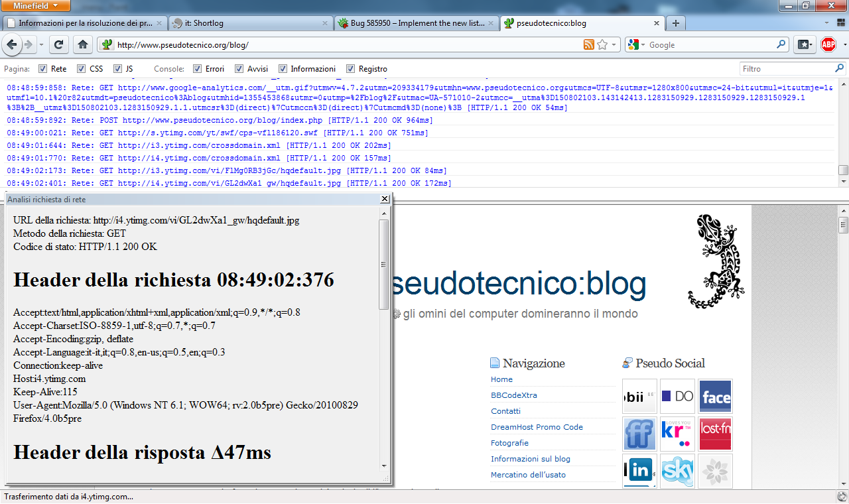Open the Bookmarks toolbar button
This screenshot has height=504, width=849.
[805, 44]
